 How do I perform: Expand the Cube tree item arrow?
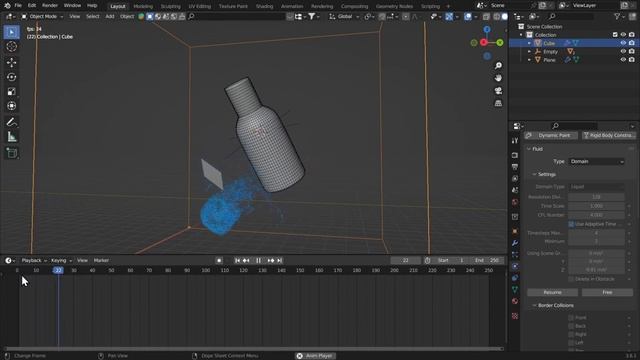tap(529, 43)
